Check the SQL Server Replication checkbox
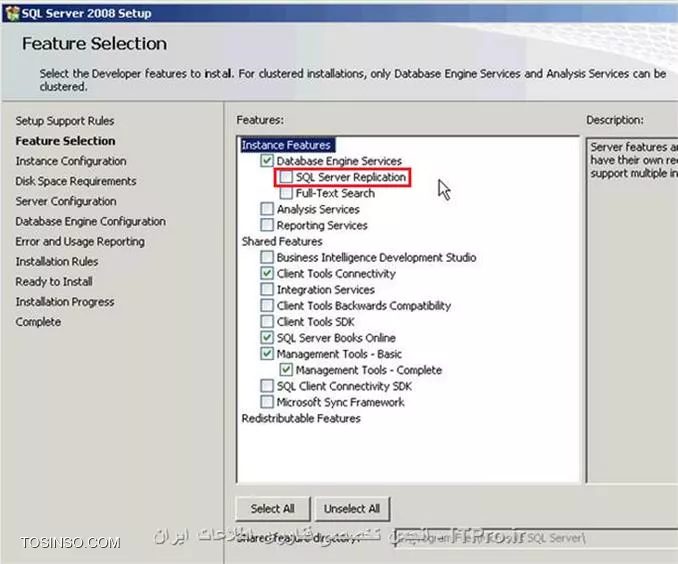The width and height of the screenshot is (678, 564). [286, 177]
